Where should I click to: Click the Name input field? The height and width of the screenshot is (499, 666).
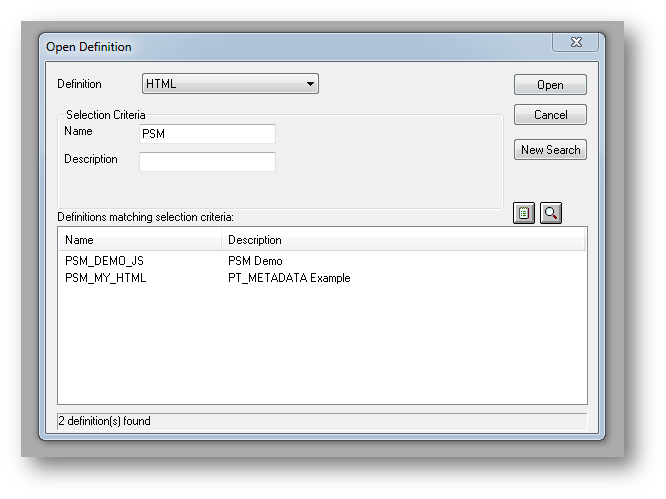(x=207, y=134)
